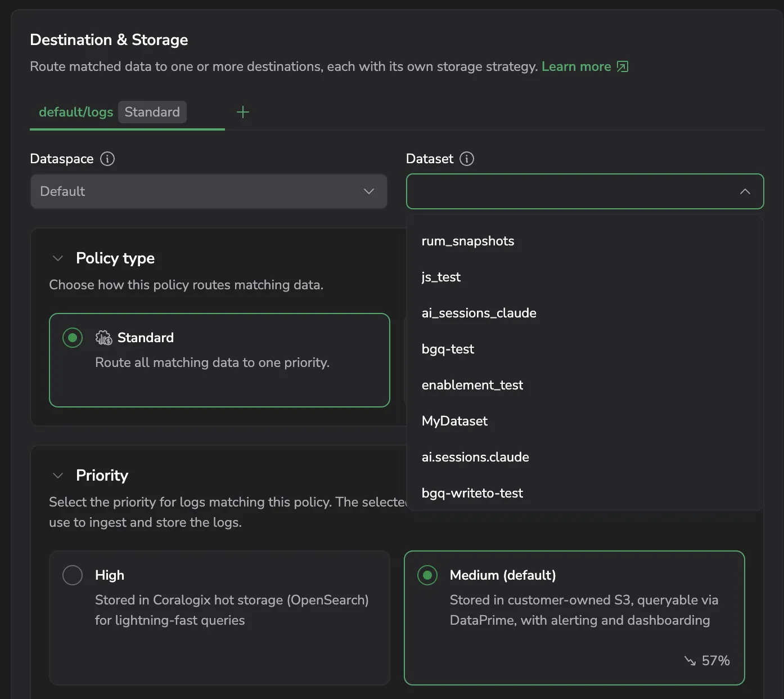Click the Standard badge on default/logs tab
The image size is (784, 699).
152,112
